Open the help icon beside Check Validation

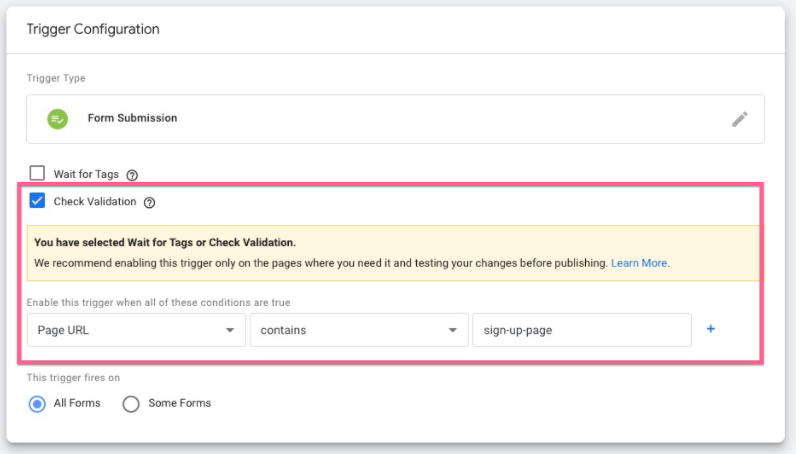click(x=149, y=202)
